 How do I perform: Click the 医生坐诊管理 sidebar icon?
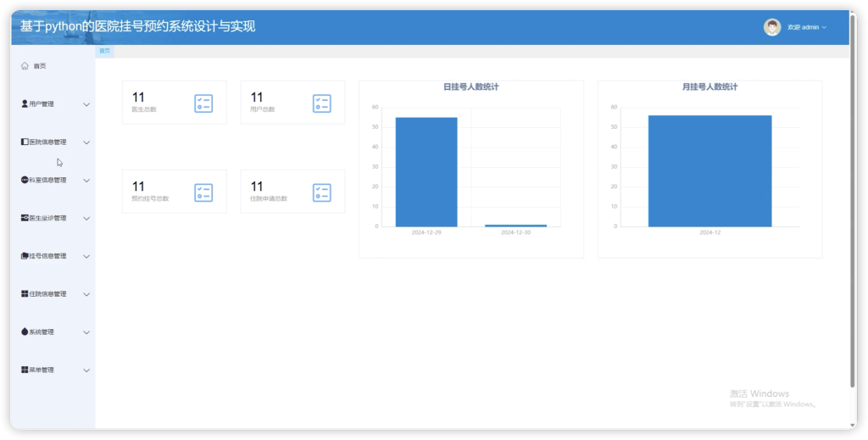25,218
